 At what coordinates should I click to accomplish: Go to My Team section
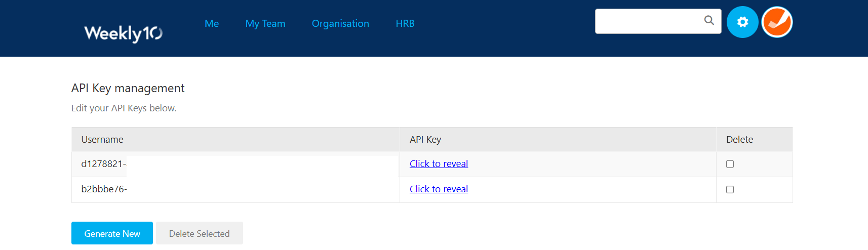coord(265,24)
